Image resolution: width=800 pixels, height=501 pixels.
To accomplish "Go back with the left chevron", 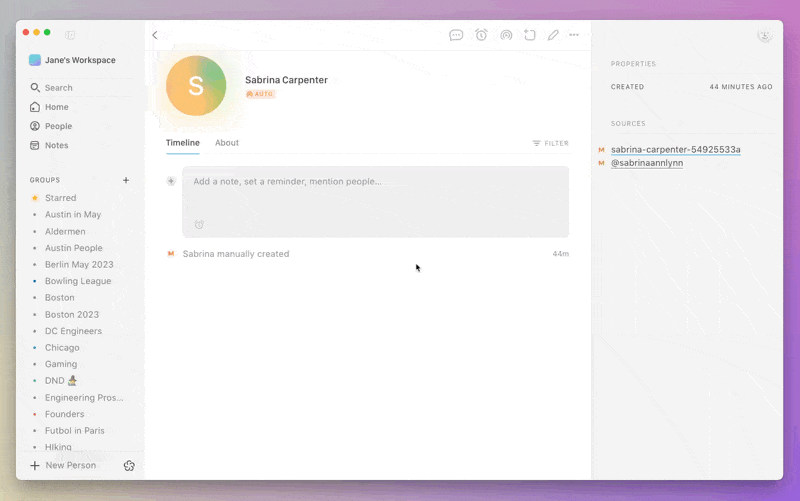I will pos(155,35).
